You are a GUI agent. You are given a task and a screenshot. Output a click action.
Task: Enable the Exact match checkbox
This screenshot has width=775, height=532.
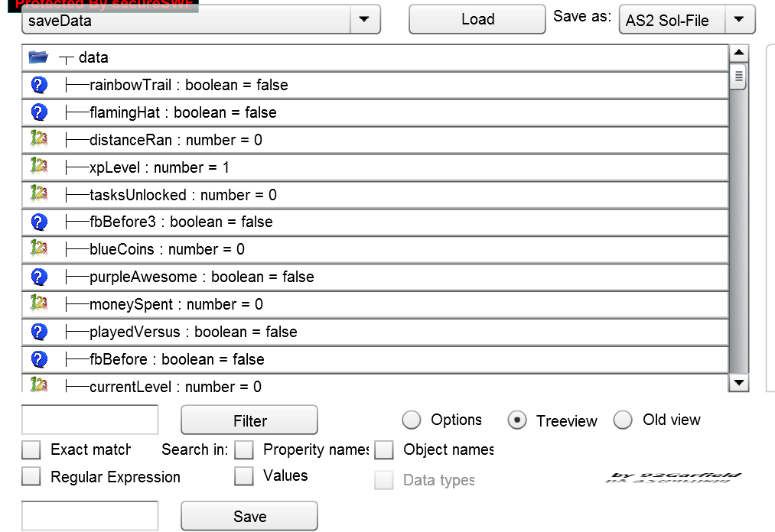point(31,450)
